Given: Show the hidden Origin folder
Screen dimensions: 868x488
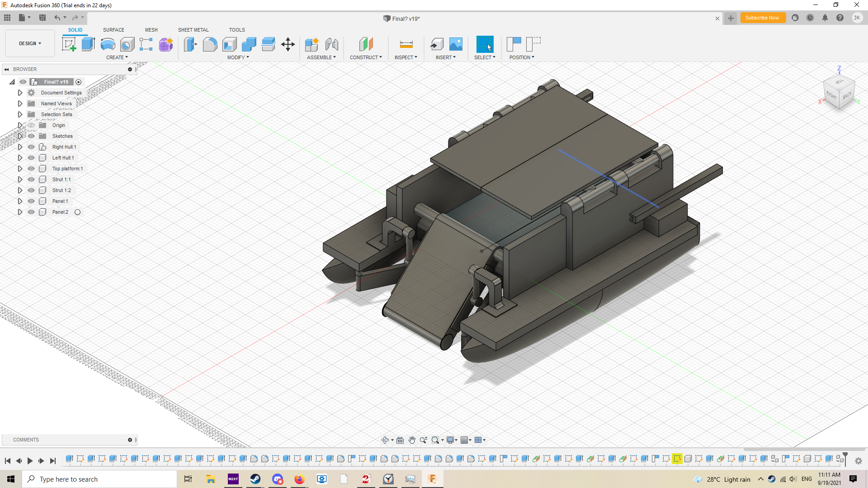Looking at the screenshot, I should click(31, 125).
